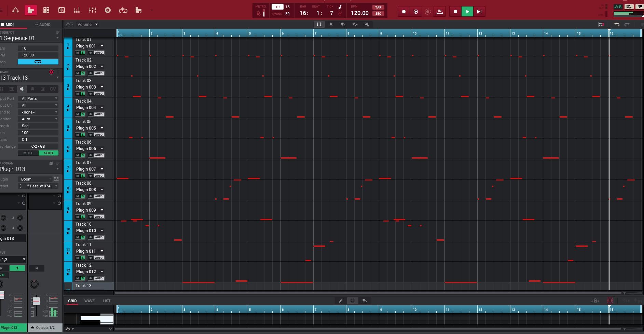
Task: Toggle AUTO on Track 10
Action: tap(99, 237)
